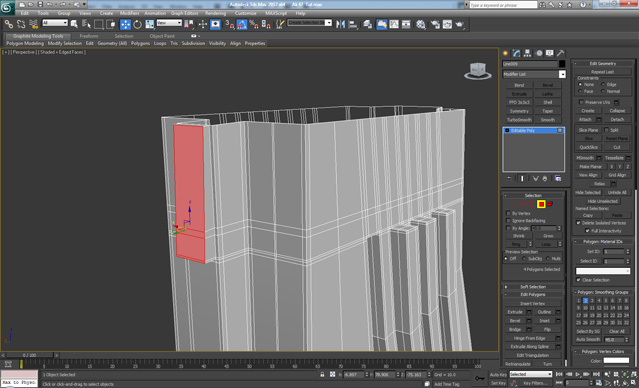Click the object color swatch beside Line009
639x388 pixels.
click(x=562, y=64)
